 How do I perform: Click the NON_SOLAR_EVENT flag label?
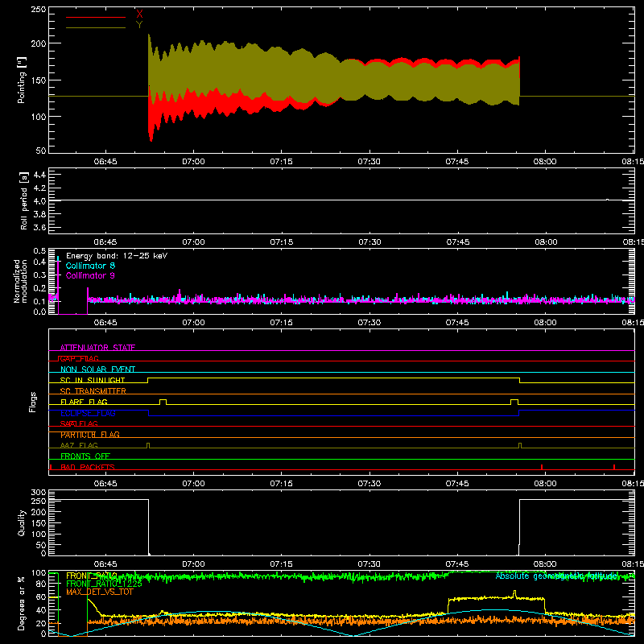click(x=97, y=369)
